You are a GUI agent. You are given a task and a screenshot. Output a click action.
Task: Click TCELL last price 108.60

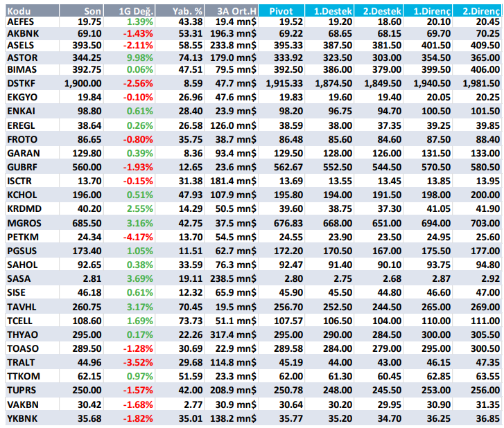click(x=87, y=321)
